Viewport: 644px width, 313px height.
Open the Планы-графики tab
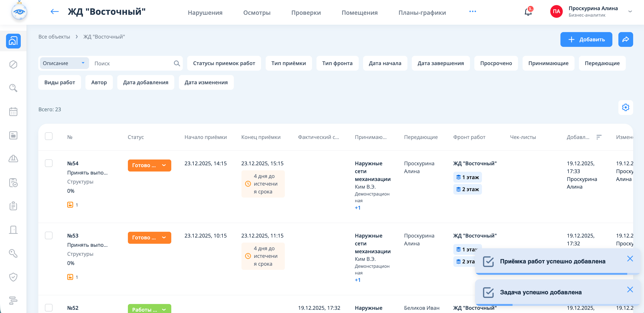(422, 12)
